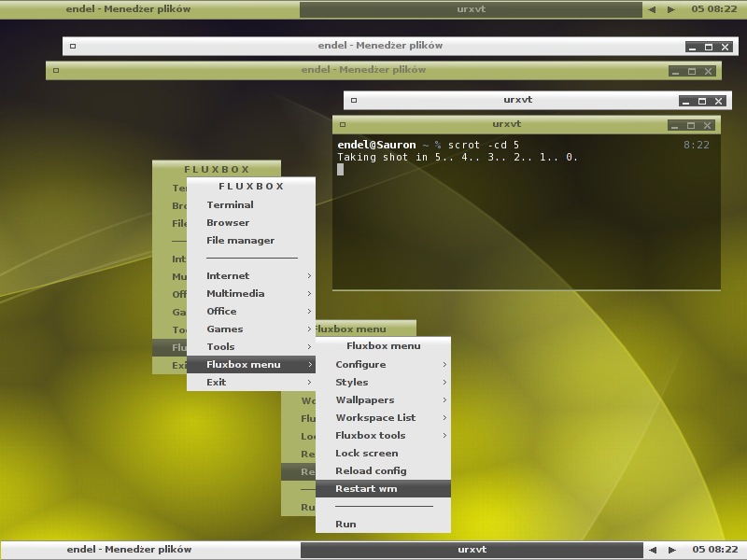Viewport: 747px width, 560px height.
Task: Go to next workspace using top toolbar arrow
Action: 671,9
